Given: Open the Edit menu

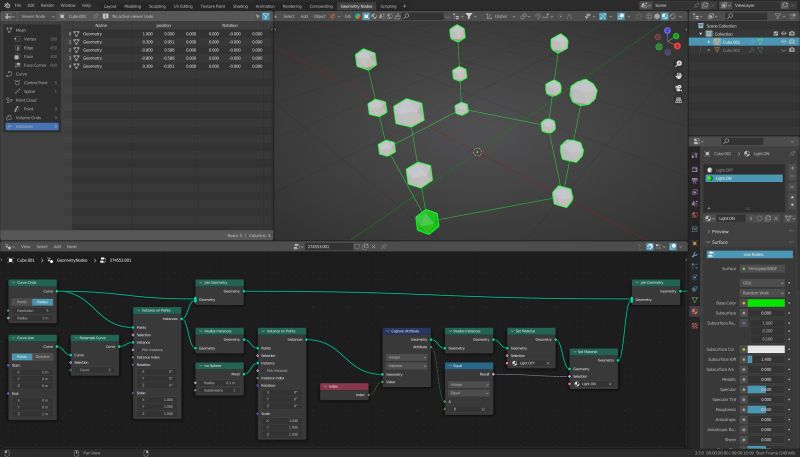Looking at the screenshot, I should pos(31,6).
